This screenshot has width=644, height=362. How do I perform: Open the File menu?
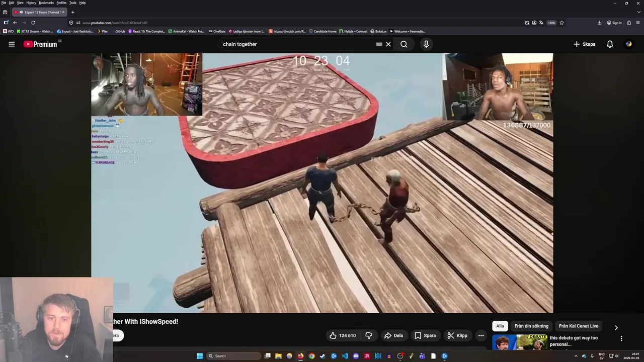pyautogui.click(x=4, y=3)
